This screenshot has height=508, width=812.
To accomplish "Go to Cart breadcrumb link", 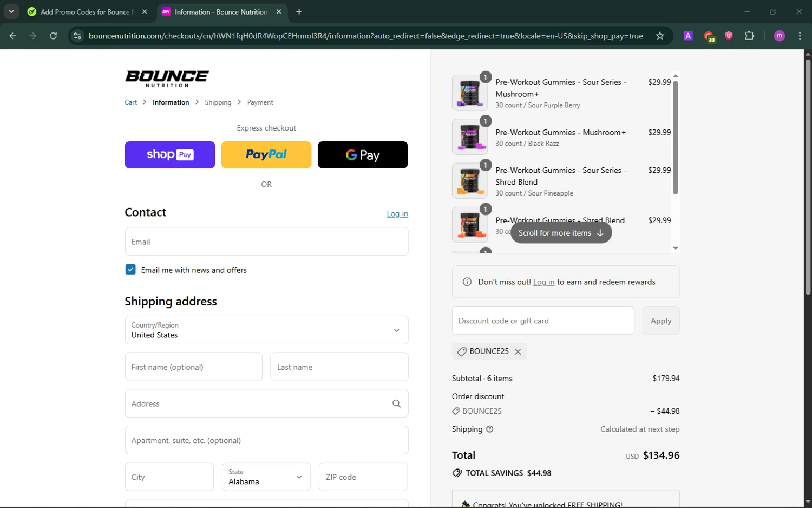I will pyautogui.click(x=131, y=102).
